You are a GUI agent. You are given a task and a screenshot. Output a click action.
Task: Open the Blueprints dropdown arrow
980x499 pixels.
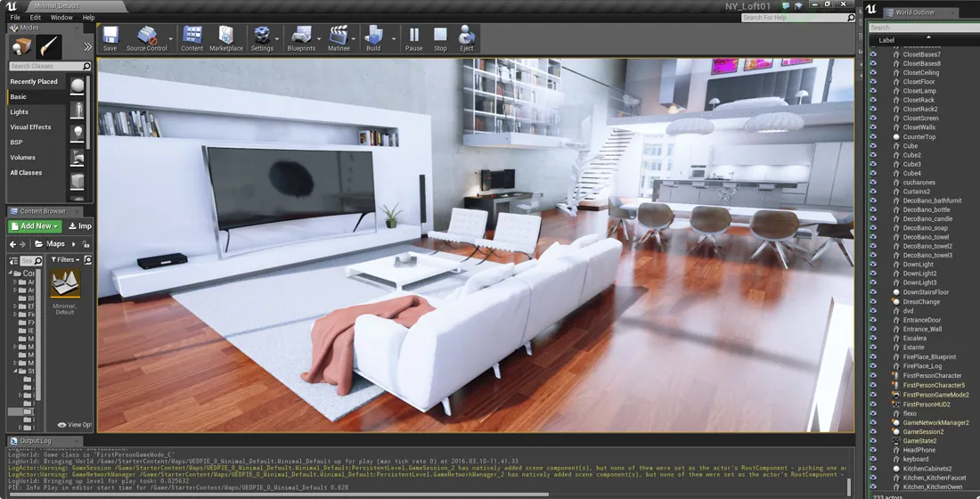(319, 39)
